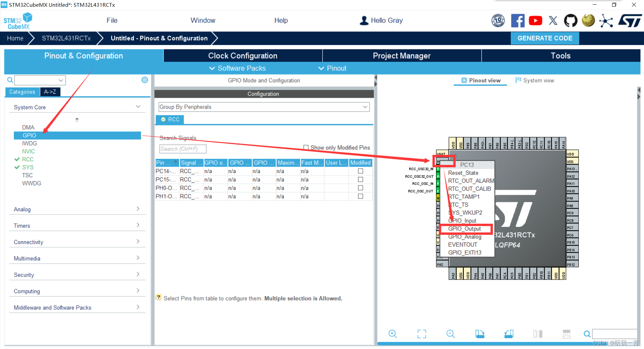Switch to the Tools tab

[561, 56]
